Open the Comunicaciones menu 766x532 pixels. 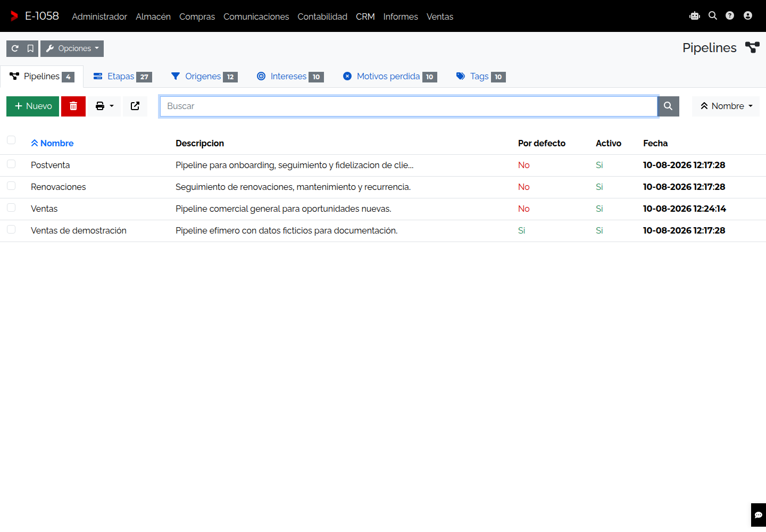point(256,16)
